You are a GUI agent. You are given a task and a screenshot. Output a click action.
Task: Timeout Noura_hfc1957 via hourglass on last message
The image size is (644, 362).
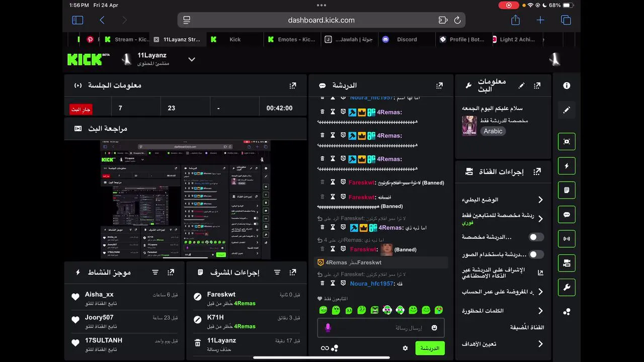[x=333, y=284]
